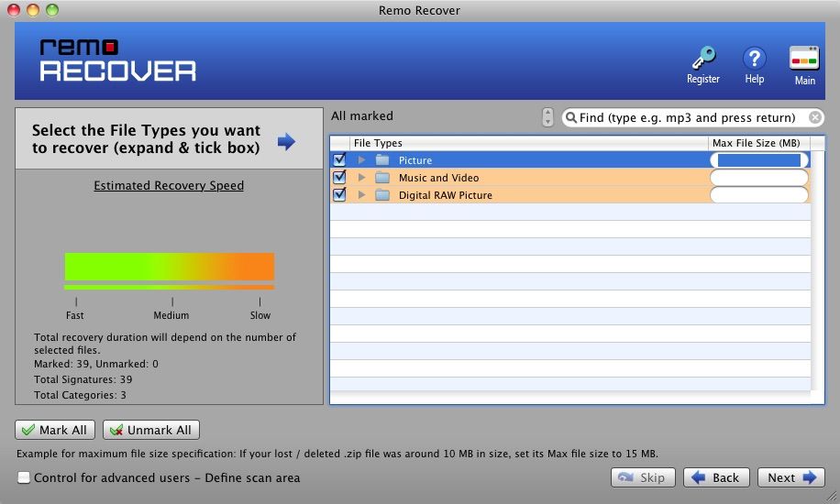This screenshot has width=840, height=504.
Task: Clear the Find search field
Action: [815, 117]
